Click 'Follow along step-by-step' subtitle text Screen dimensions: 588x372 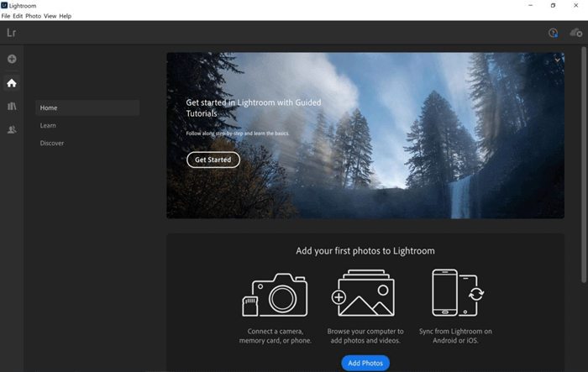click(238, 134)
